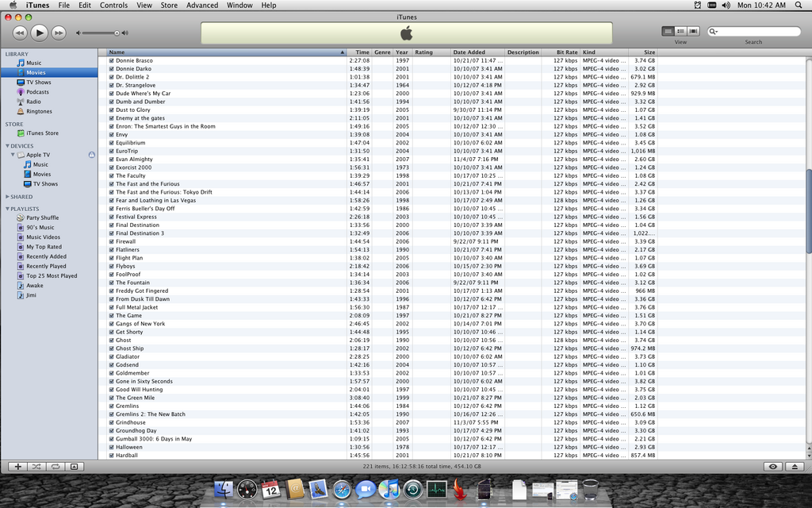Uncheck the Groundhog Day checkbox

tap(111, 431)
